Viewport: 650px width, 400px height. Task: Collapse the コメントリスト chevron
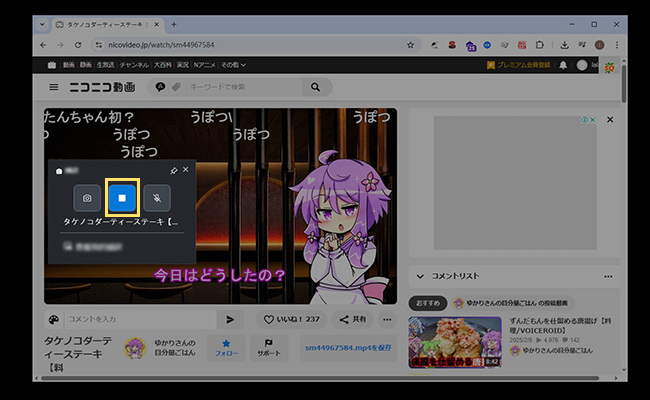coord(420,276)
